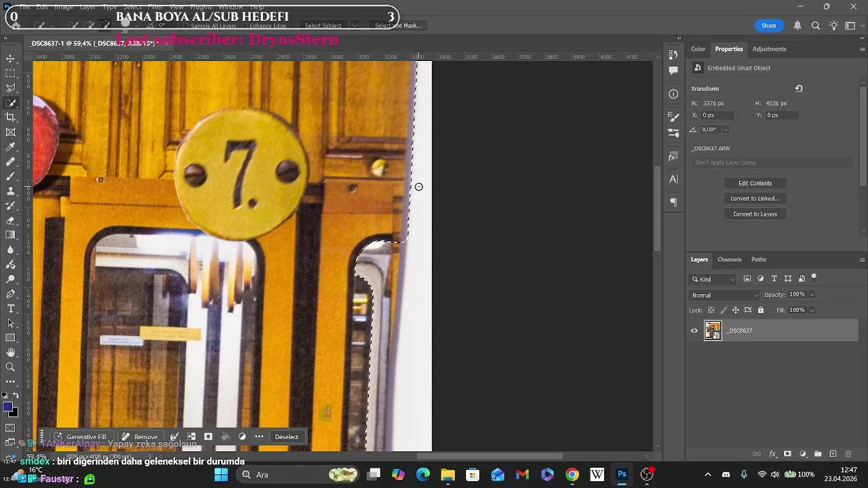Toggle lock all padlock icon
The image size is (868, 488).
pyautogui.click(x=761, y=310)
